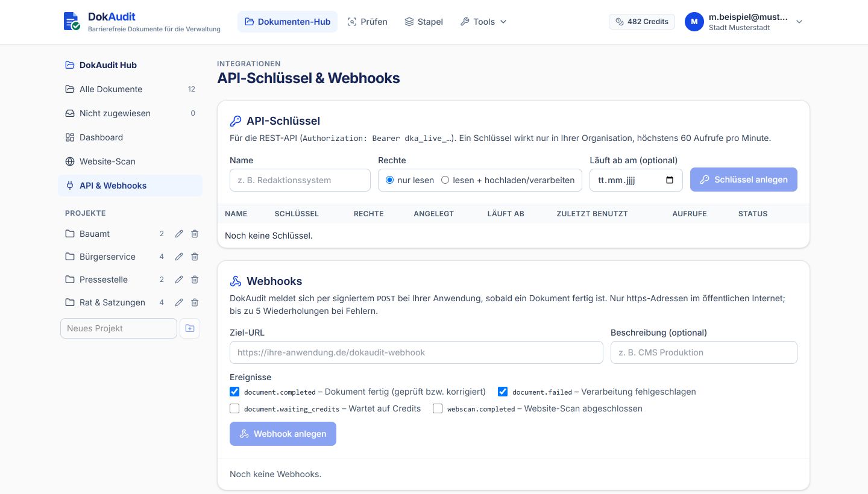Open Nicht zugewiesen in sidebar
This screenshot has width=868, height=494.
[x=130, y=113]
